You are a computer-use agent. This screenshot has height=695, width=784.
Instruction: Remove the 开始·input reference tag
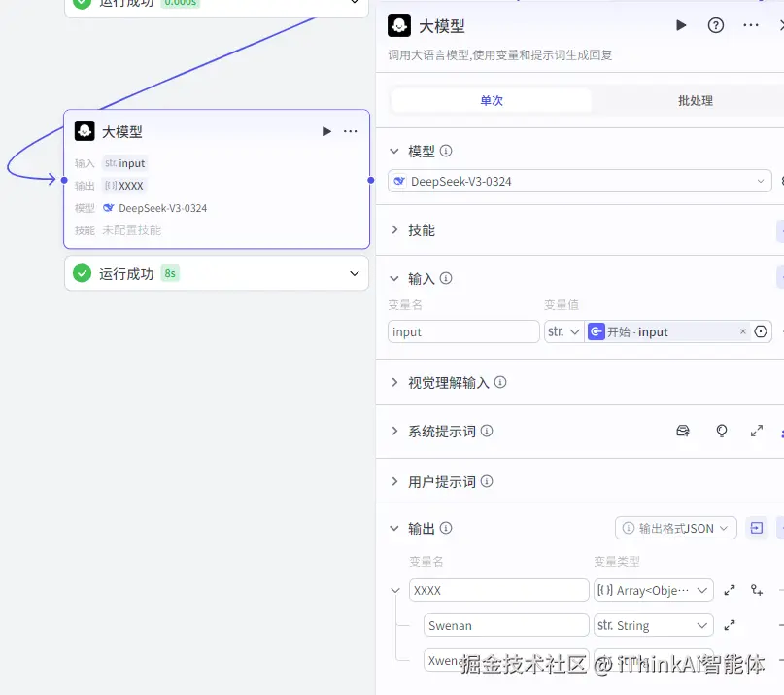[x=743, y=331]
